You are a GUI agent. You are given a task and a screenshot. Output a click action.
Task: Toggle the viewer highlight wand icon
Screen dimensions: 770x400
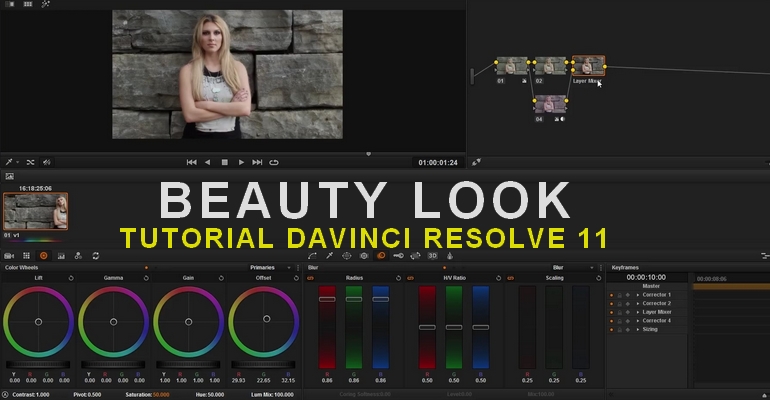click(x=45, y=4)
